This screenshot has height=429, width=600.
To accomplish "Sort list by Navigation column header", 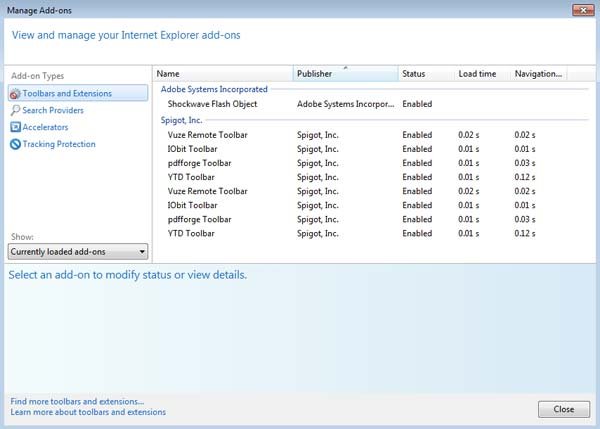I will click(x=539, y=73).
